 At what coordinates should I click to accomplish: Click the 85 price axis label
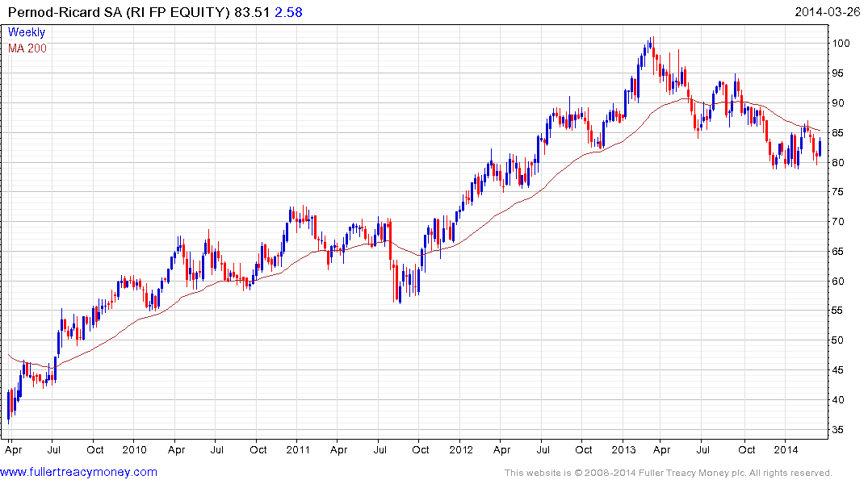839,133
